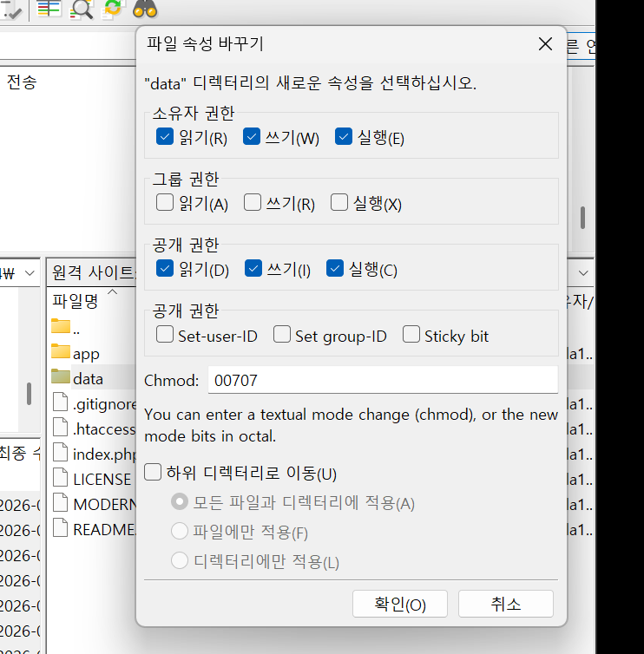Confirm with the 확인(O) button
This screenshot has height=654, width=644.
(400, 604)
